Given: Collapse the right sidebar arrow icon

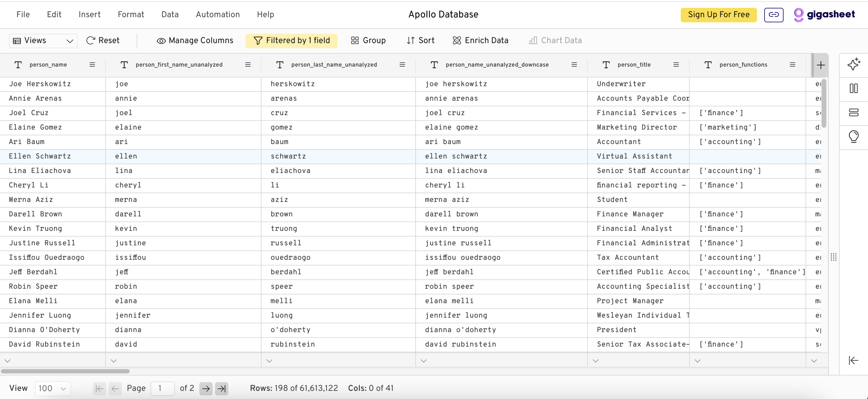Looking at the screenshot, I should pos(853,360).
